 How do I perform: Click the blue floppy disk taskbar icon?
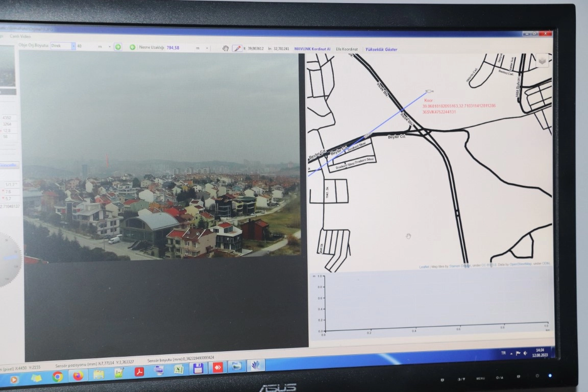tap(198, 368)
